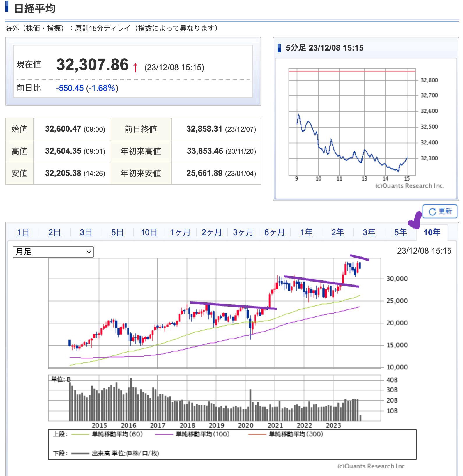Select the 3ヶ月 chart range
This screenshot has height=476, width=463.
coord(243,232)
